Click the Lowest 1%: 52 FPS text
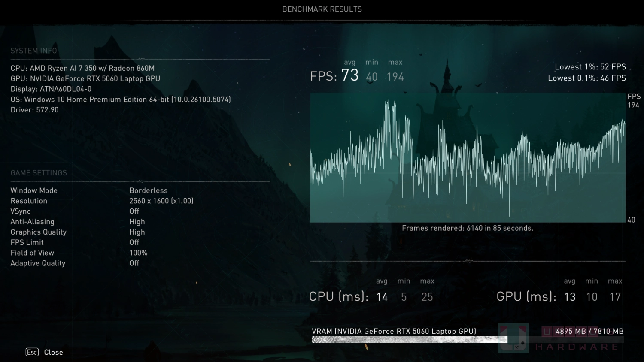The image size is (644, 362). (x=590, y=67)
